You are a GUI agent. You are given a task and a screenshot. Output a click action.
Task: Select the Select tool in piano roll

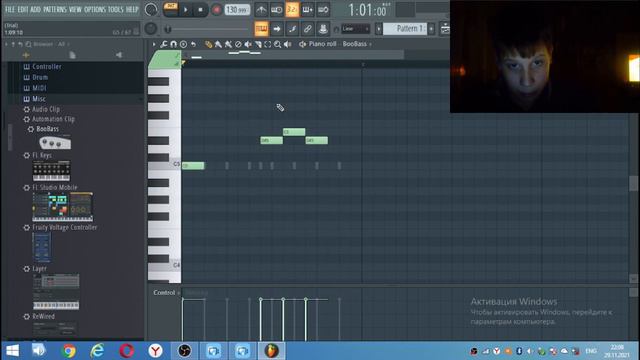(268, 44)
